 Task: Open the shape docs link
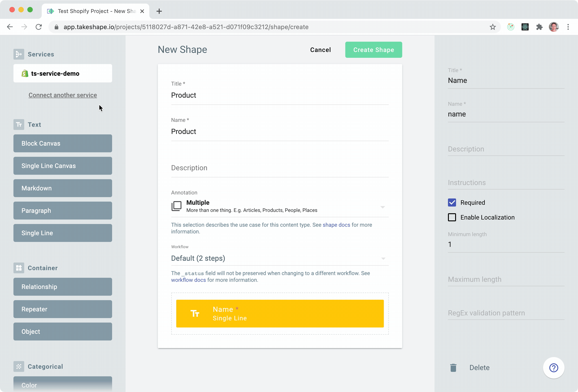(x=336, y=225)
